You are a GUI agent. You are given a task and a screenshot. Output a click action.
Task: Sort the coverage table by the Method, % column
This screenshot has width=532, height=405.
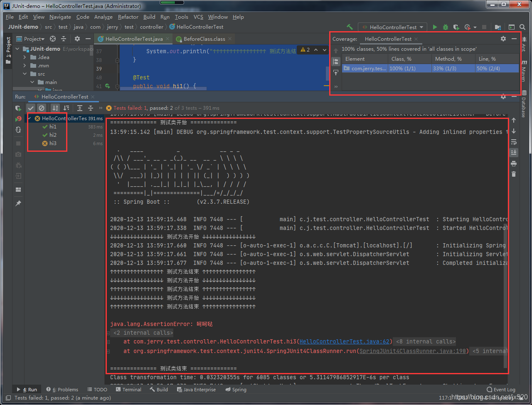(x=453, y=59)
